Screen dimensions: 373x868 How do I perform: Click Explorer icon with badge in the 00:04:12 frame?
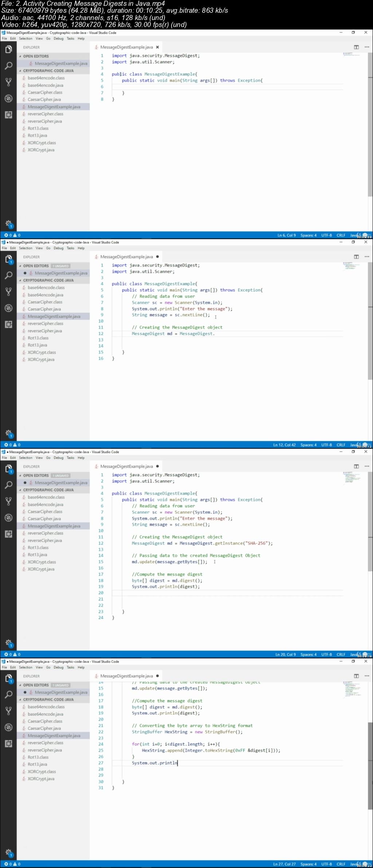[x=8, y=259]
